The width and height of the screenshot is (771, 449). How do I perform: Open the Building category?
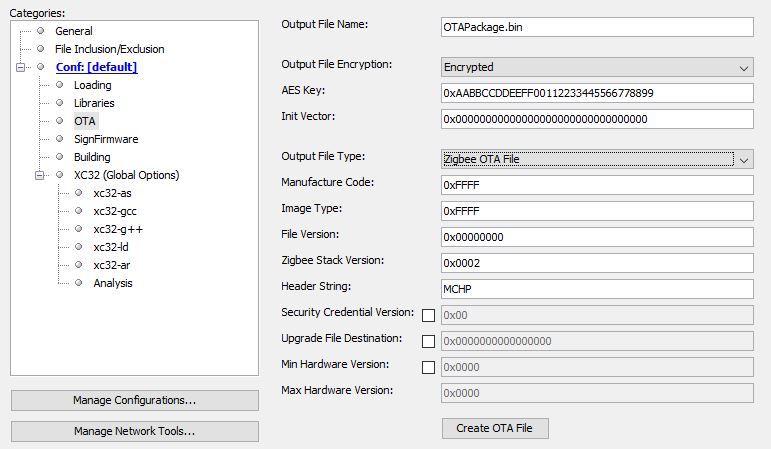pyautogui.click(x=92, y=157)
